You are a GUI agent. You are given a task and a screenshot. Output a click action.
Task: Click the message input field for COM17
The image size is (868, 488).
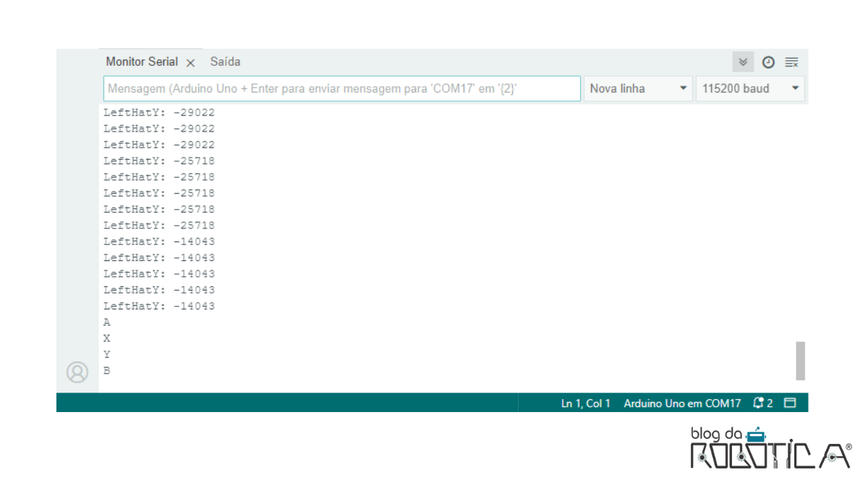tap(341, 87)
